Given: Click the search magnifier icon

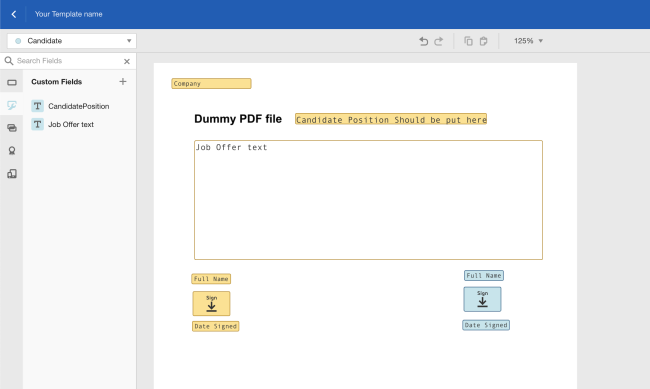Looking at the screenshot, I should click(9, 61).
